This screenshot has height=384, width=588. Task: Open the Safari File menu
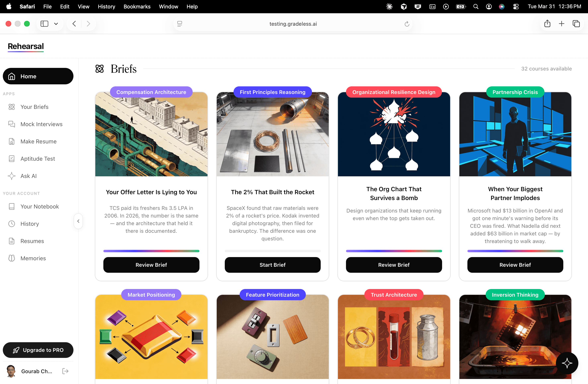coord(47,7)
